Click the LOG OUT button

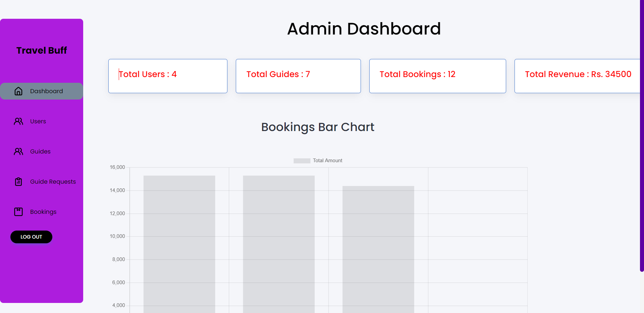coord(31,237)
